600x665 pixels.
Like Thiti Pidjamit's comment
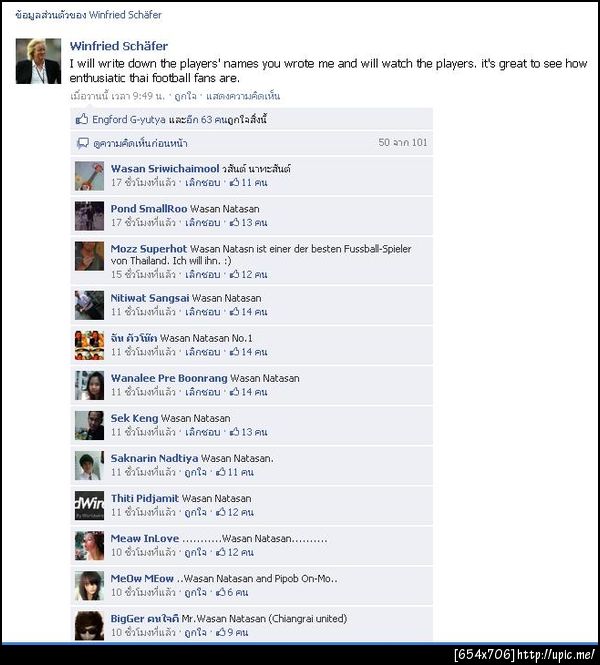click(195, 512)
